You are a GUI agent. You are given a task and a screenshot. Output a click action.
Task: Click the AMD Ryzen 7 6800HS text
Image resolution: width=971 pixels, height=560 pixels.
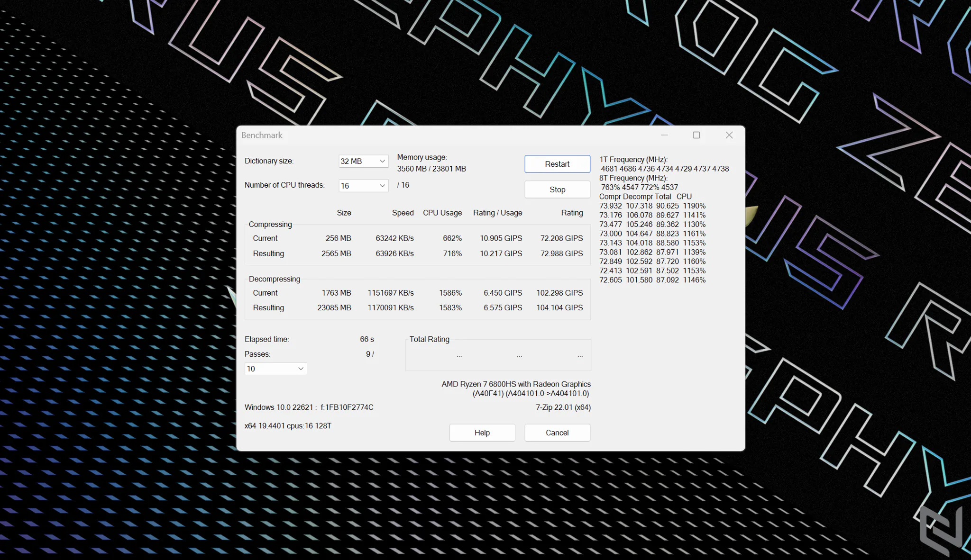point(516,384)
